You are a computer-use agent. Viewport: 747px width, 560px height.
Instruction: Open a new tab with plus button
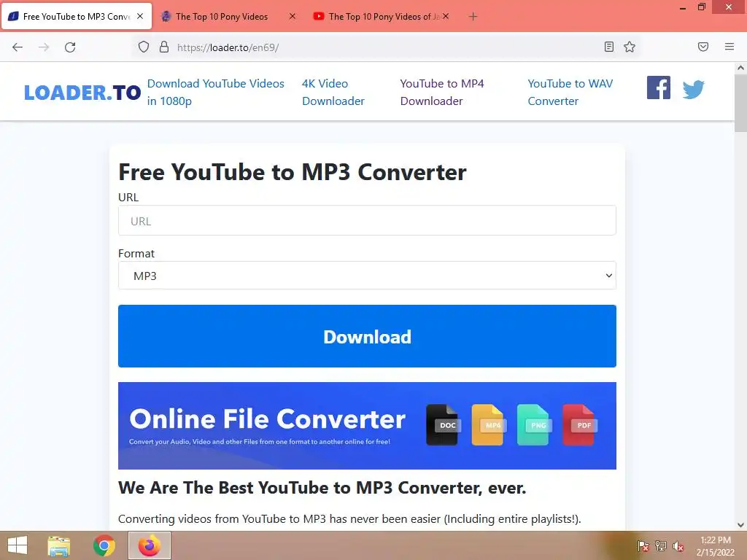[473, 17]
